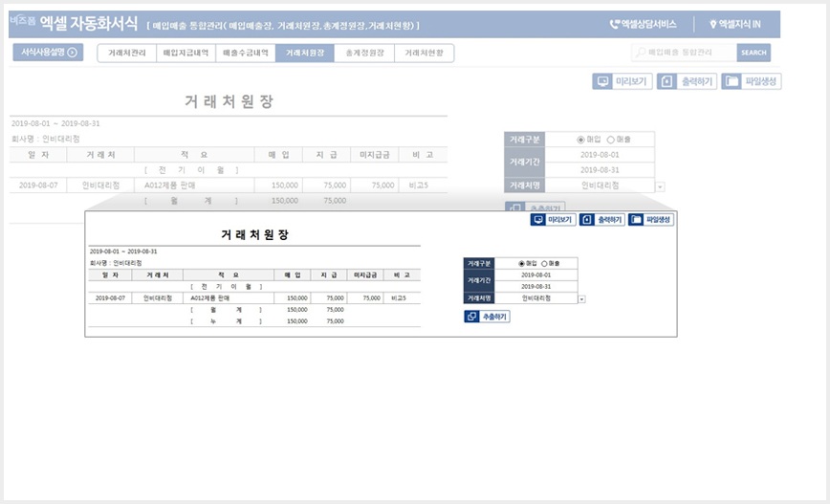
Task: Switch to the 거래처관리 tab
Action: [x=127, y=53]
